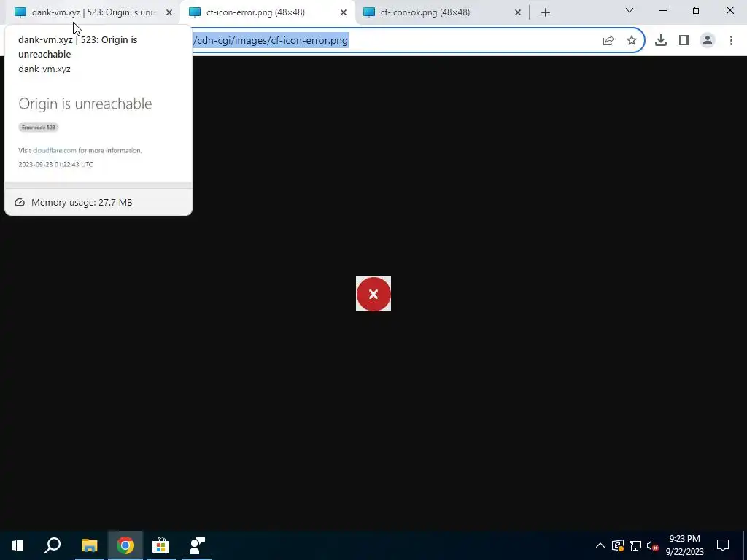Open Windows search from taskbar

click(53, 545)
